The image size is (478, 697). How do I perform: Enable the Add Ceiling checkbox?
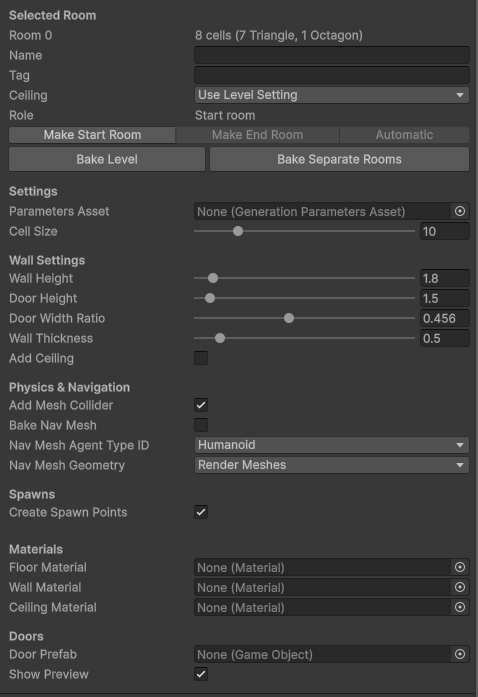pos(201,358)
